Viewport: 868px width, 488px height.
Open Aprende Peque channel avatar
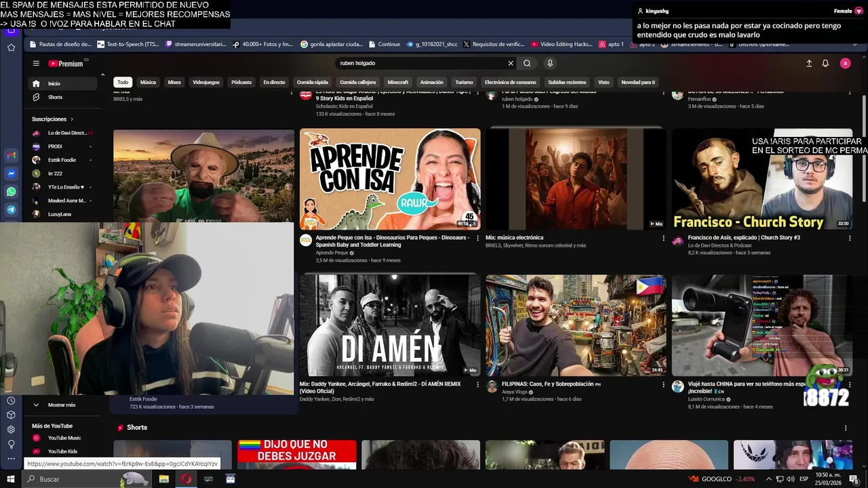(x=306, y=240)
